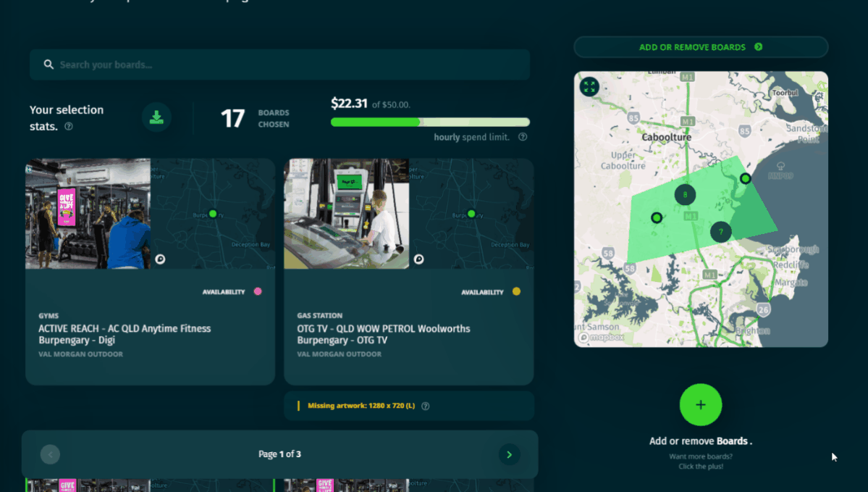This screenshot has width=868, height=492.
Task: Focus the Search your boards field
Action: coord(279,64)
